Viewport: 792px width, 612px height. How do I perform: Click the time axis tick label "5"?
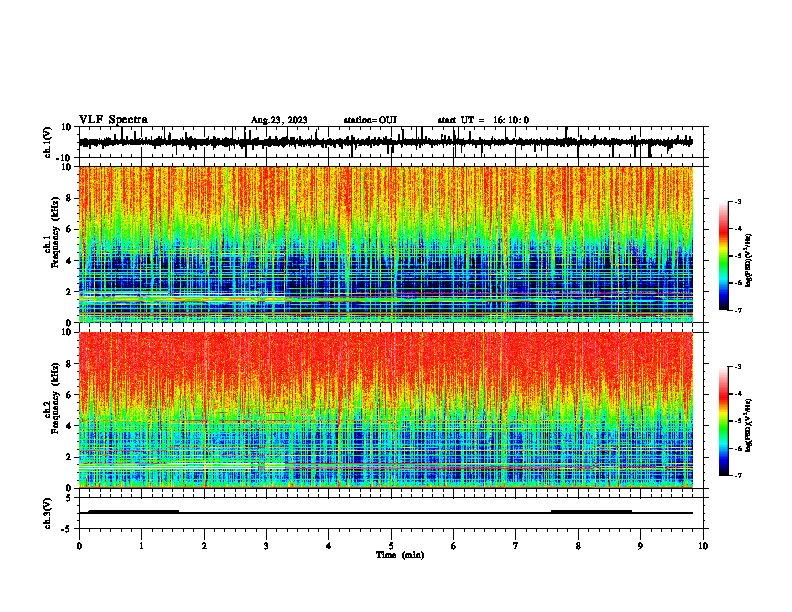pyautogui.click(x=391, y=546)
